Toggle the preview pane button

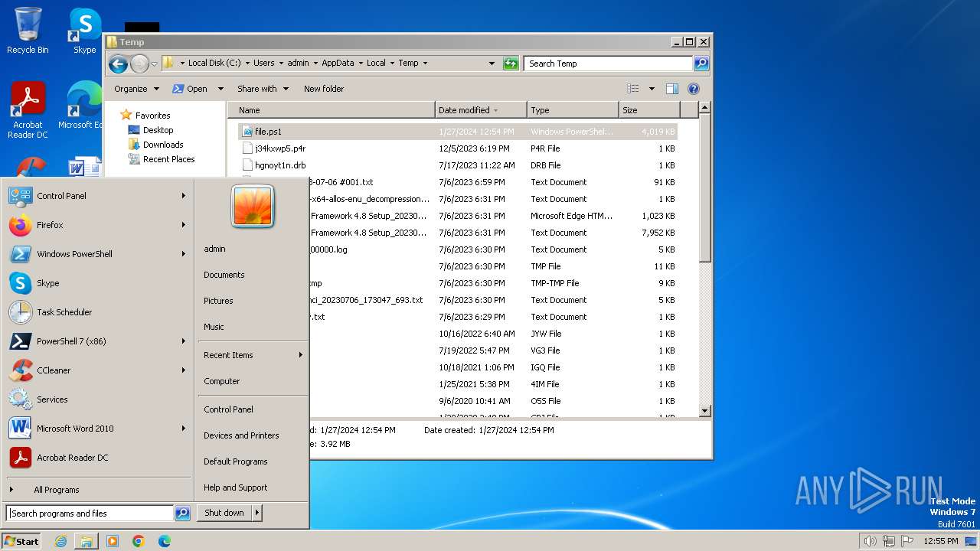[x=672, y=89]
